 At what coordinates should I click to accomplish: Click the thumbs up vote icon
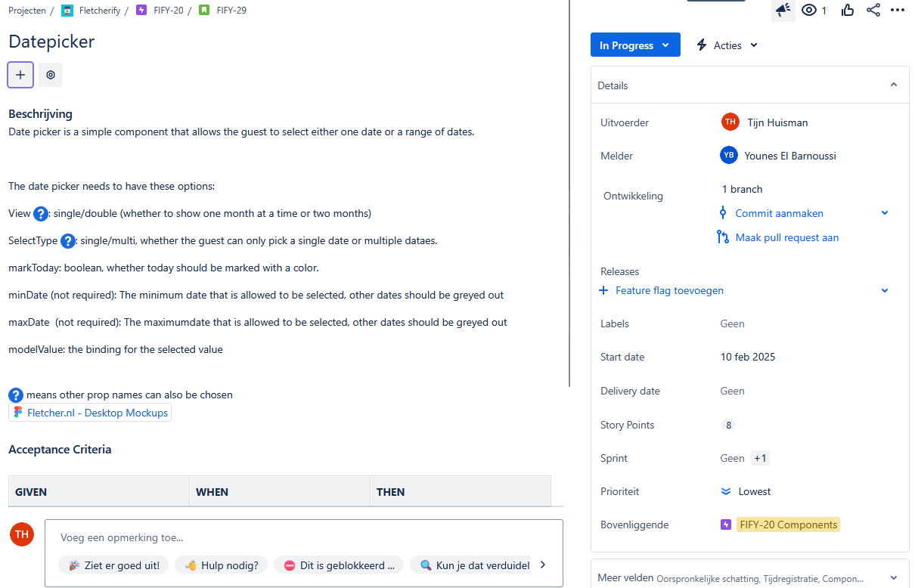coord(847,10)
